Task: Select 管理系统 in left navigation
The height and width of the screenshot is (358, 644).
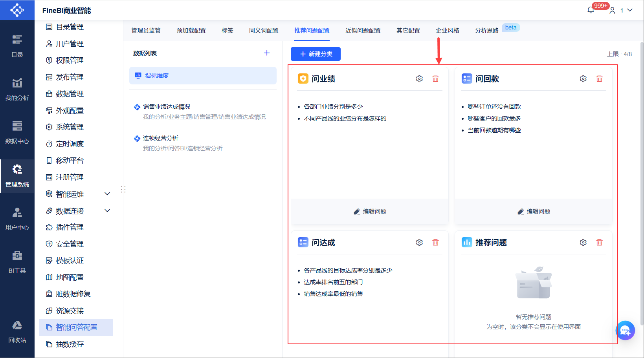Action: 17,176
